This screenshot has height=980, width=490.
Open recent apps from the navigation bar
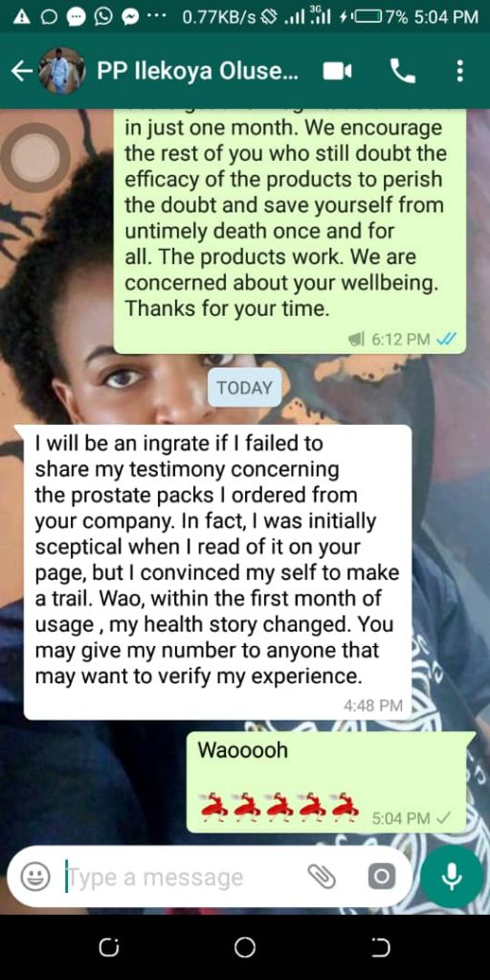point(109,947)
